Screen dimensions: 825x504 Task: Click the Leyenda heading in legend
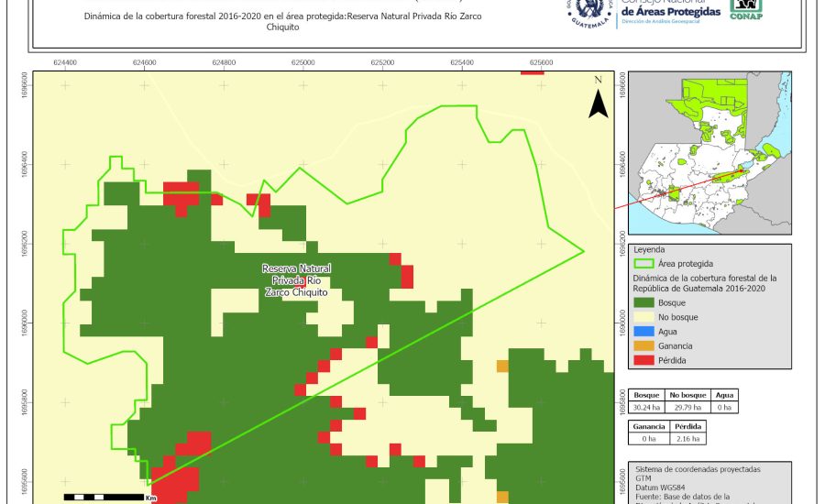point(649,248)
